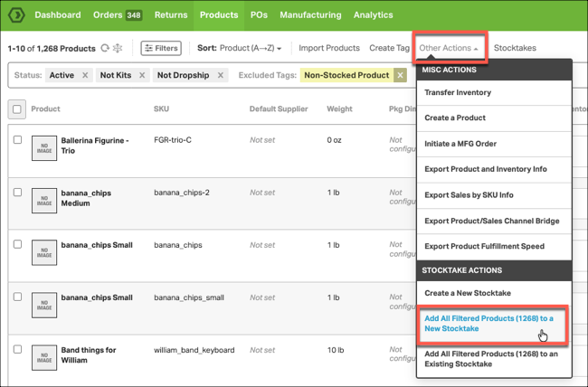
Task: Open the Analytics tab
Action: click(373, 15)
